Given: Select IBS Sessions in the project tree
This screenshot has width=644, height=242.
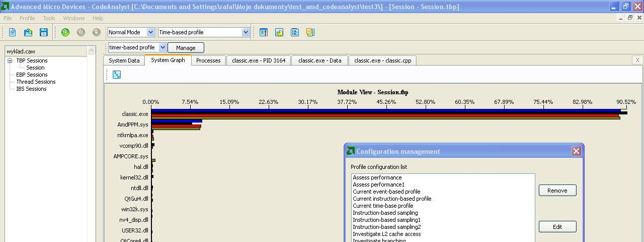Looking at the screenshot, I should [x=31, y=89].
